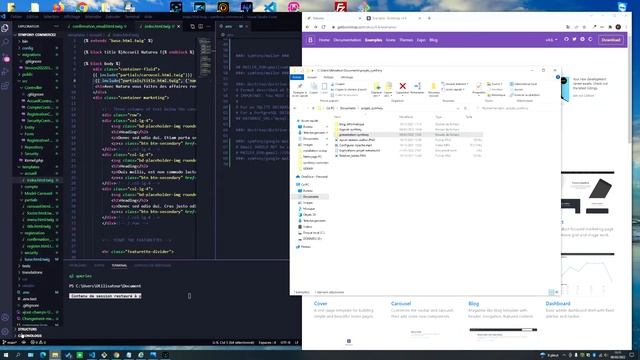Click Download button on Bootstrap site
This screenshot has height=360, width=640.
tap(611, 40)
